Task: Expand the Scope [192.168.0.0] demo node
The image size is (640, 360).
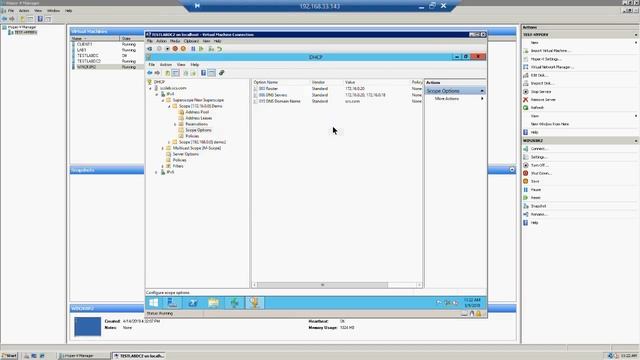Action: pos(169,142)
